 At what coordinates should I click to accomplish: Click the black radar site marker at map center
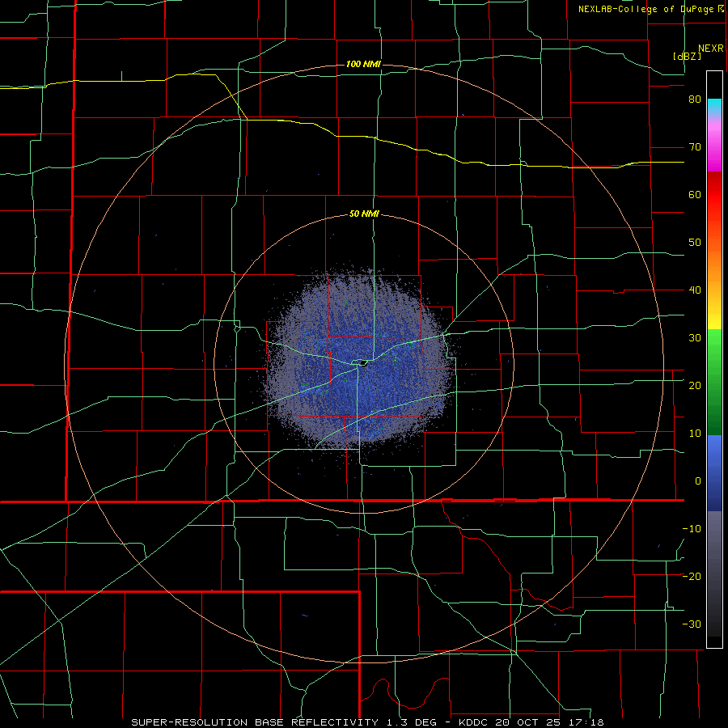363,362
